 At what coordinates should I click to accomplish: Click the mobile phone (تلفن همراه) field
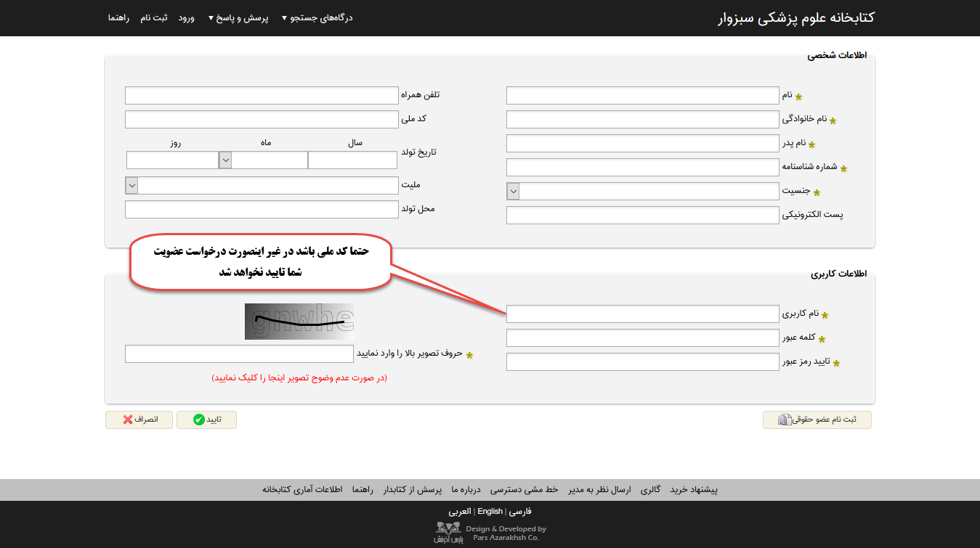click(262, 95)
